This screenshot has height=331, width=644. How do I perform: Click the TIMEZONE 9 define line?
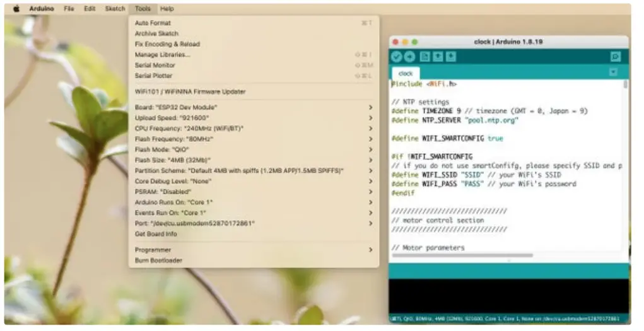click(x=489, y=112)
